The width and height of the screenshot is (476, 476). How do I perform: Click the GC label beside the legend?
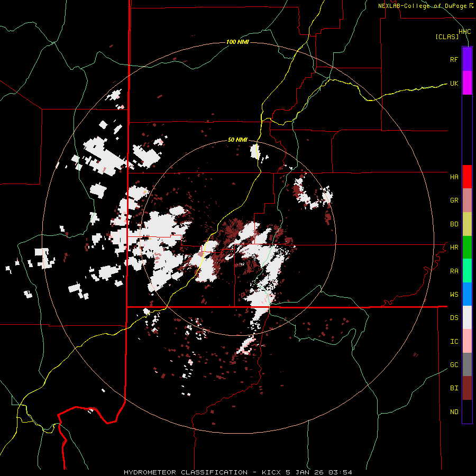click(x=454, y=365)
